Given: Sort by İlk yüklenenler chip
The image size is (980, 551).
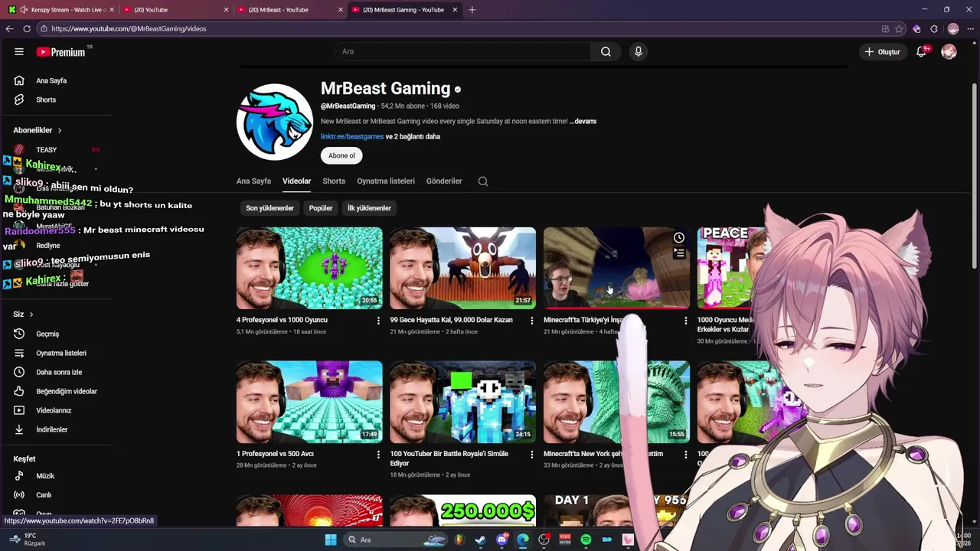Looking at the screenshot, I should [x=369, y=208].
